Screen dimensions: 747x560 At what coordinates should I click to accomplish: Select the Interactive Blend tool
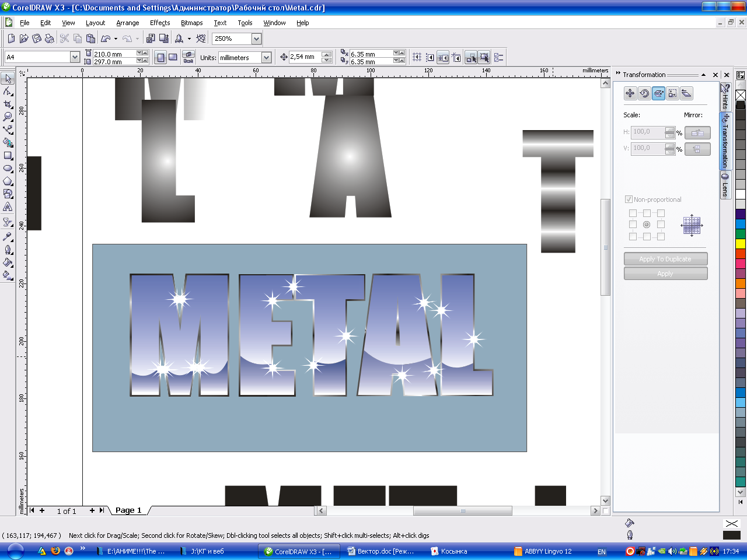click(8, 222)
